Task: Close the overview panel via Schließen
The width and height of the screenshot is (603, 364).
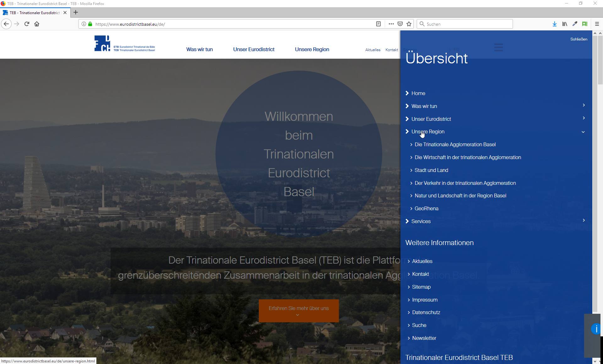Action: pos(579,39)
